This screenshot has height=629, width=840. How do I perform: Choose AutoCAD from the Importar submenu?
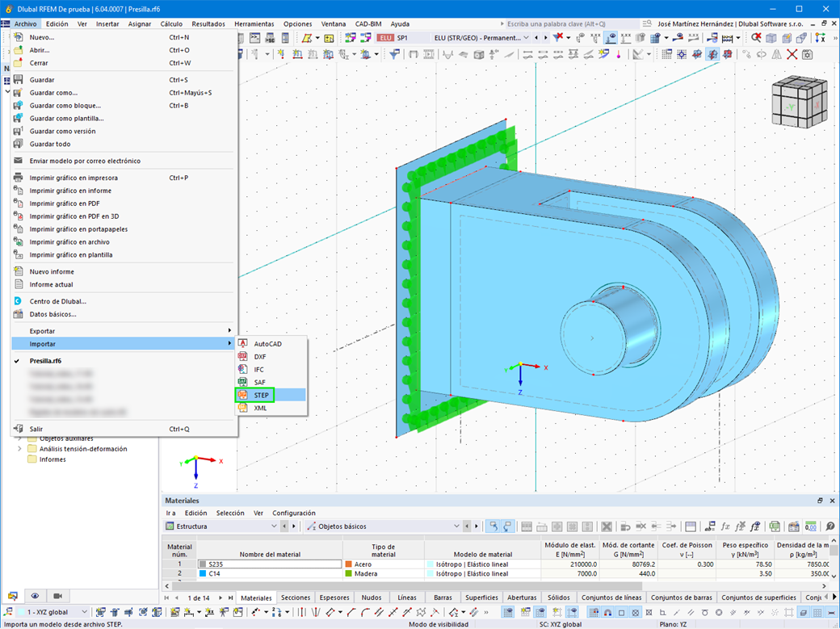[271, 343]
